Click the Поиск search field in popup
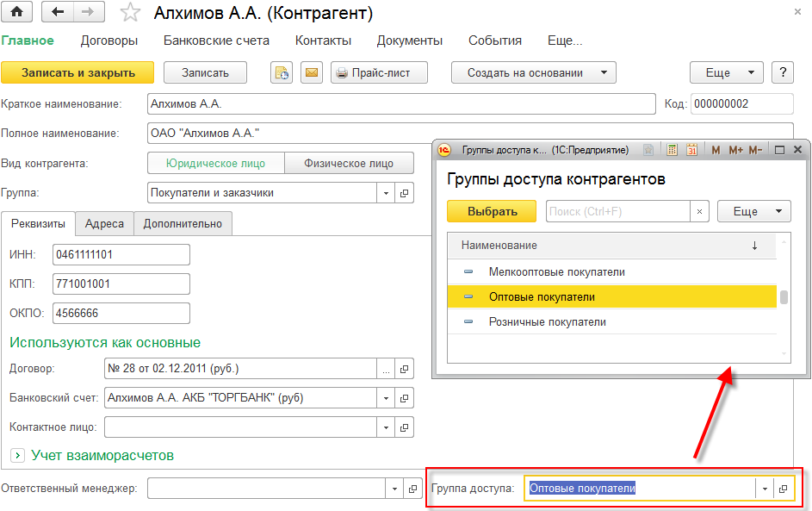812x511 pixels. tap(617, 211)
